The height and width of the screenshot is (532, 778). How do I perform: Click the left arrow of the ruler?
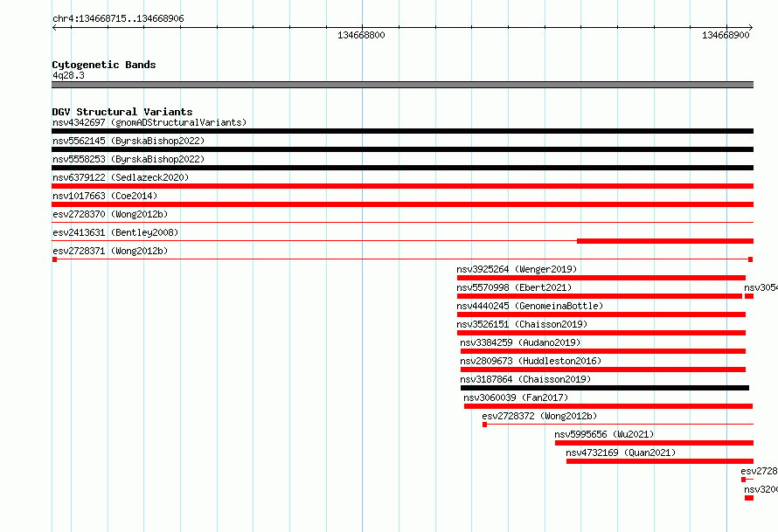55,28
